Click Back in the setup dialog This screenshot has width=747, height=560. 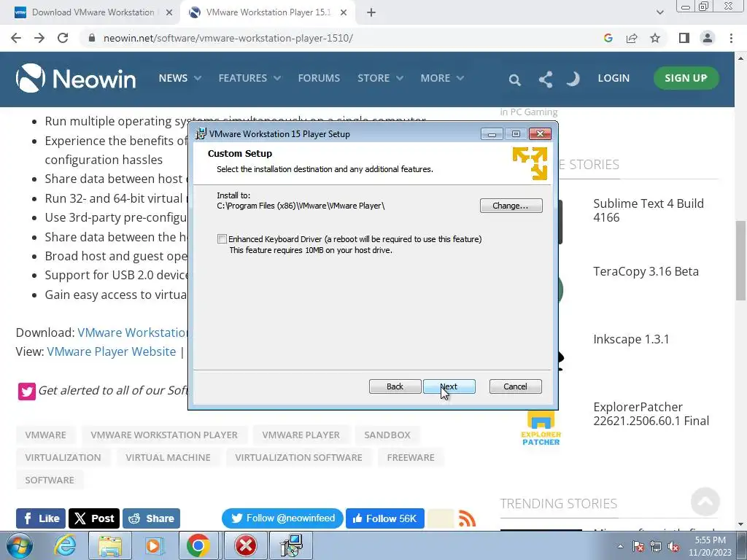(x=395, y=386)
